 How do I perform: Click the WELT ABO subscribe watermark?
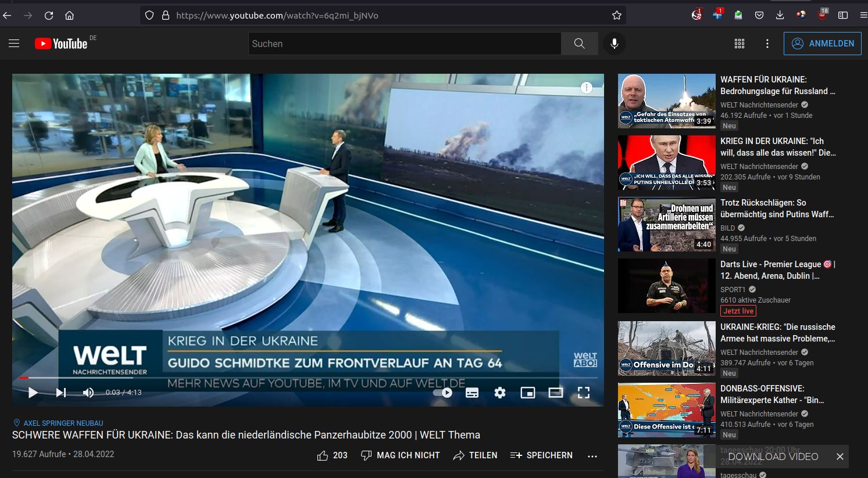point(585,360)
